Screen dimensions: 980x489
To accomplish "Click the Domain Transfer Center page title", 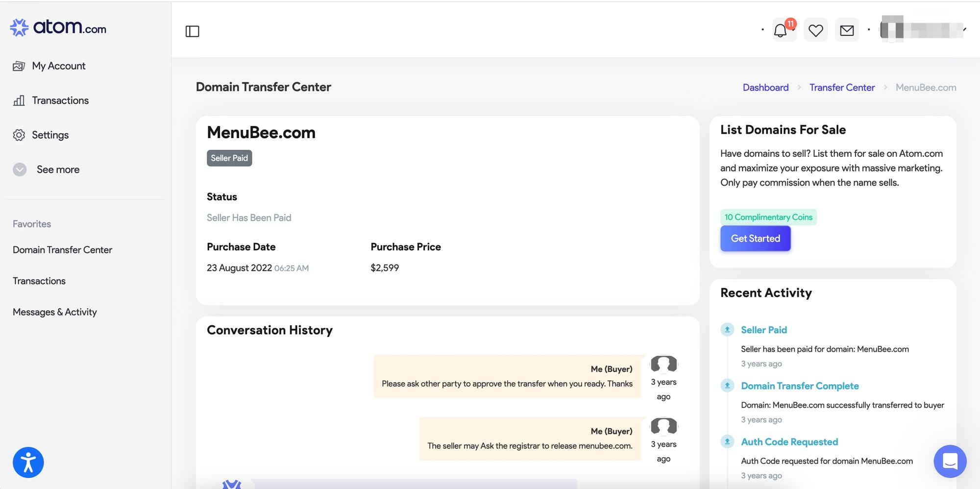I will tap(264, 87).
